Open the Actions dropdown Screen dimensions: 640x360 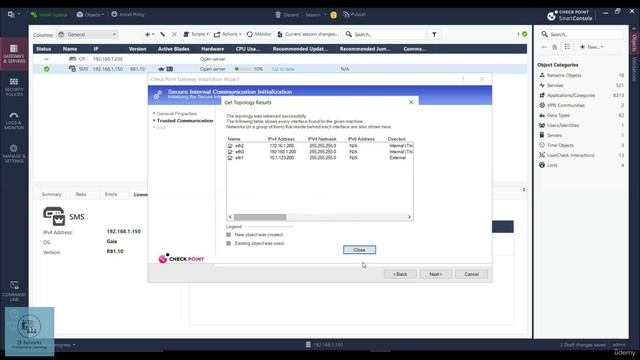pos(228,34)
